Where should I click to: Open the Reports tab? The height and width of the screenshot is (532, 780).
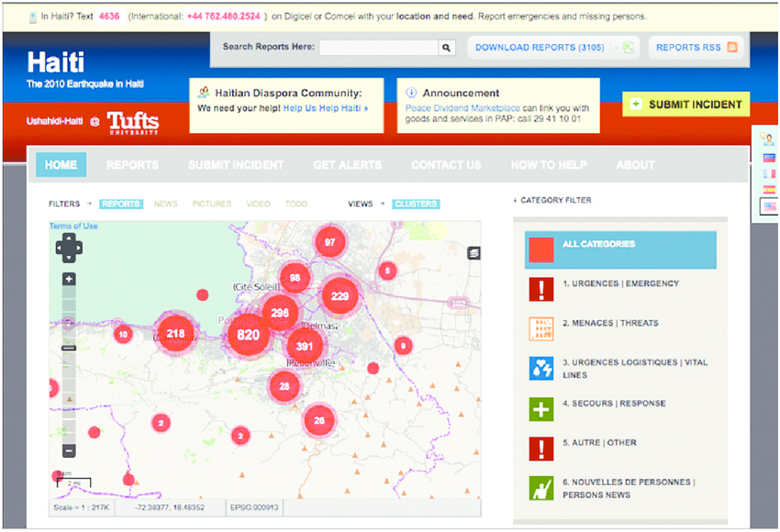[x=132, y=165]
